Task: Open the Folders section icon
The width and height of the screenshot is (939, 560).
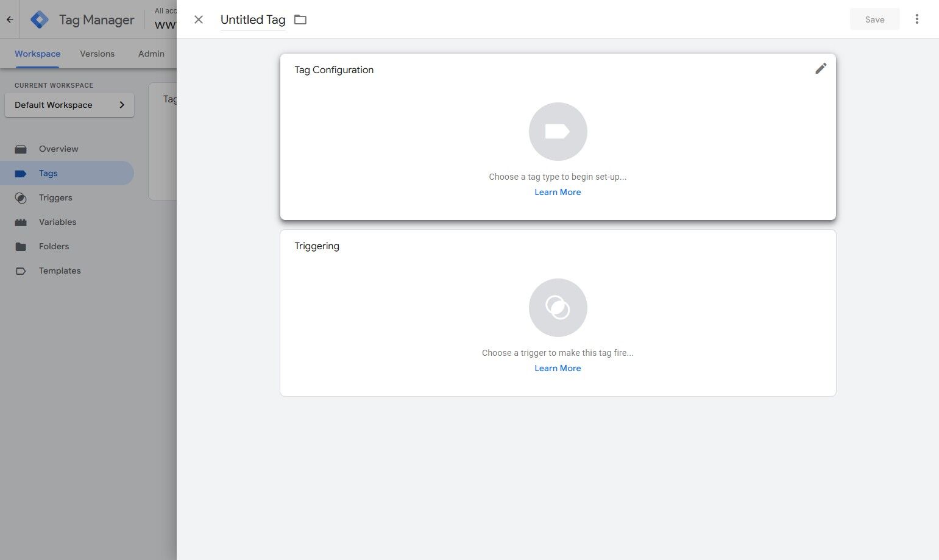Action: click(20, 246)
